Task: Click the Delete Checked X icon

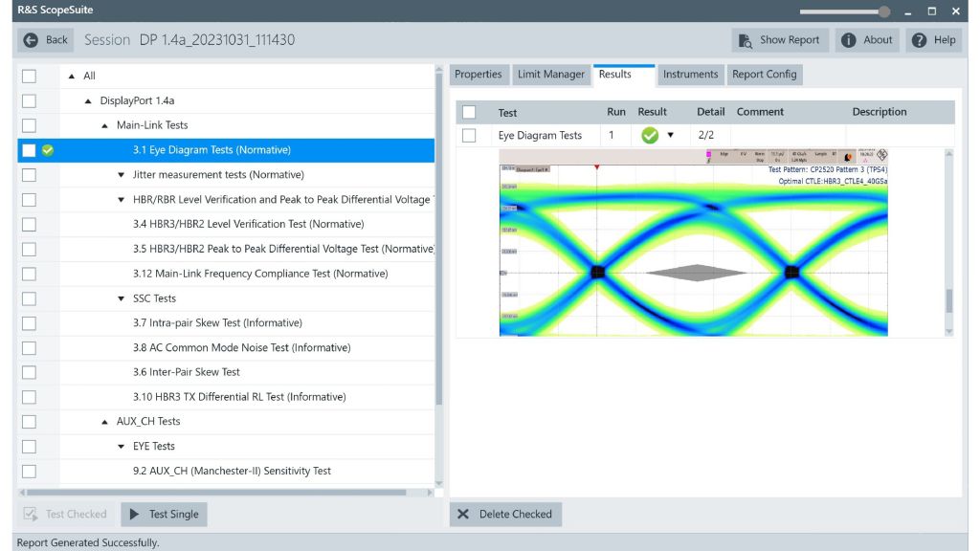Action: [x=463, y=515]
